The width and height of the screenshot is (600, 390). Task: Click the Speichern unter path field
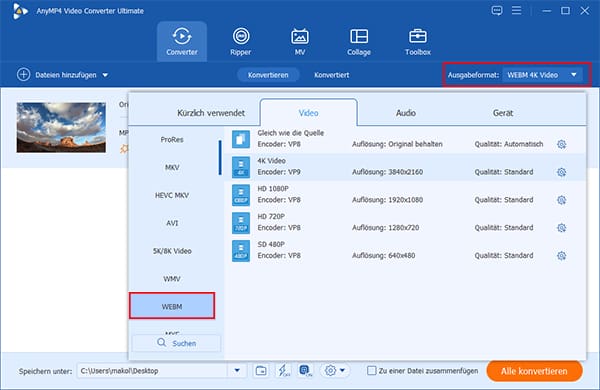tap(152, 370)
